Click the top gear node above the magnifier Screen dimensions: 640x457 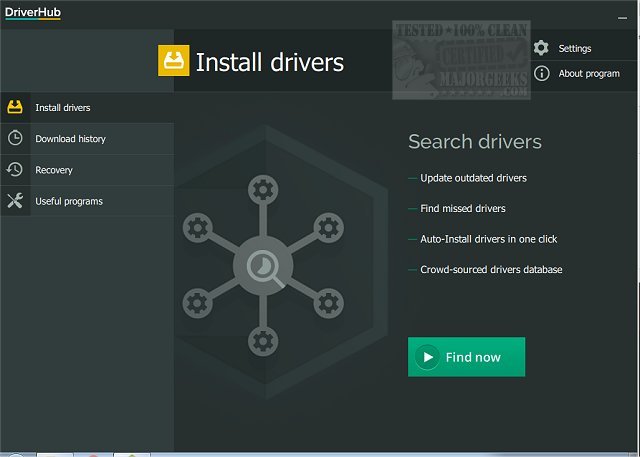(x=262, y=189)
